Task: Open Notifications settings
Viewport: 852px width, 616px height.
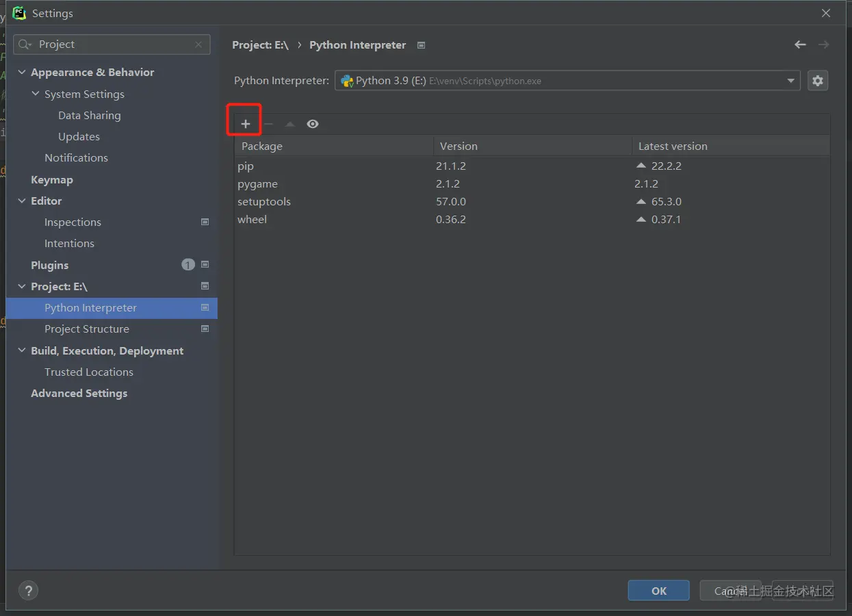Action: [76, 158]
